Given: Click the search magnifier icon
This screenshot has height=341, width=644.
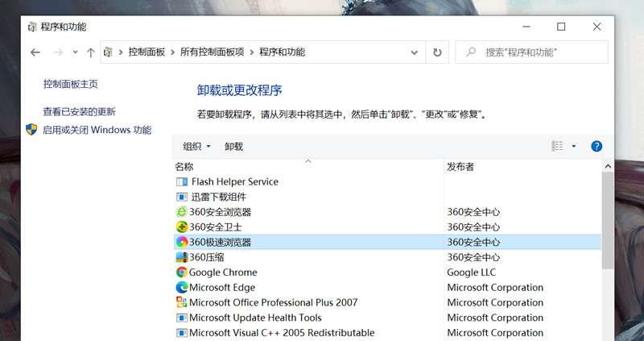Looking at the screenshot, I should pyautogui.click(x=471, y=52).
